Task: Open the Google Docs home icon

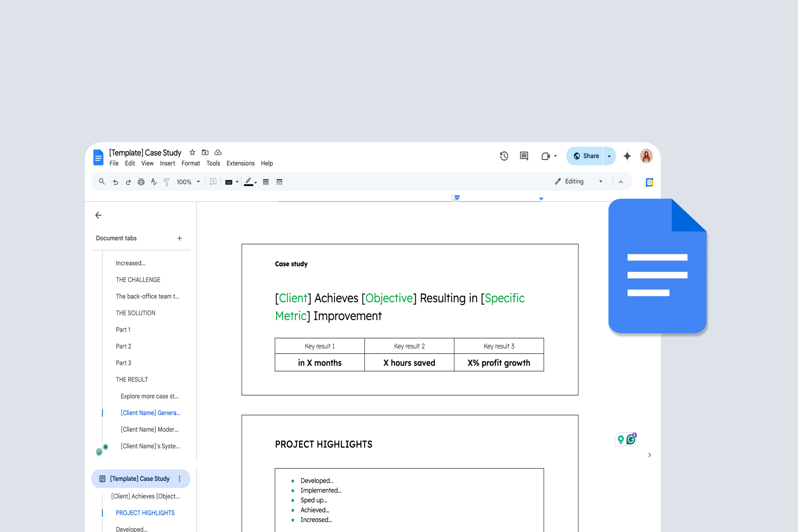Action: pyautogui.click(x=98, y=158)
